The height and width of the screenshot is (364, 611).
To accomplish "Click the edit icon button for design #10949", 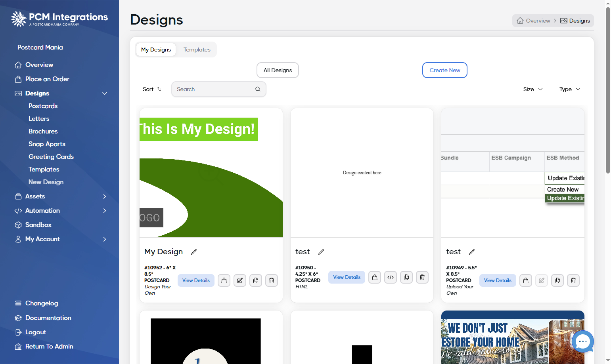I will [x=542, y=280].
